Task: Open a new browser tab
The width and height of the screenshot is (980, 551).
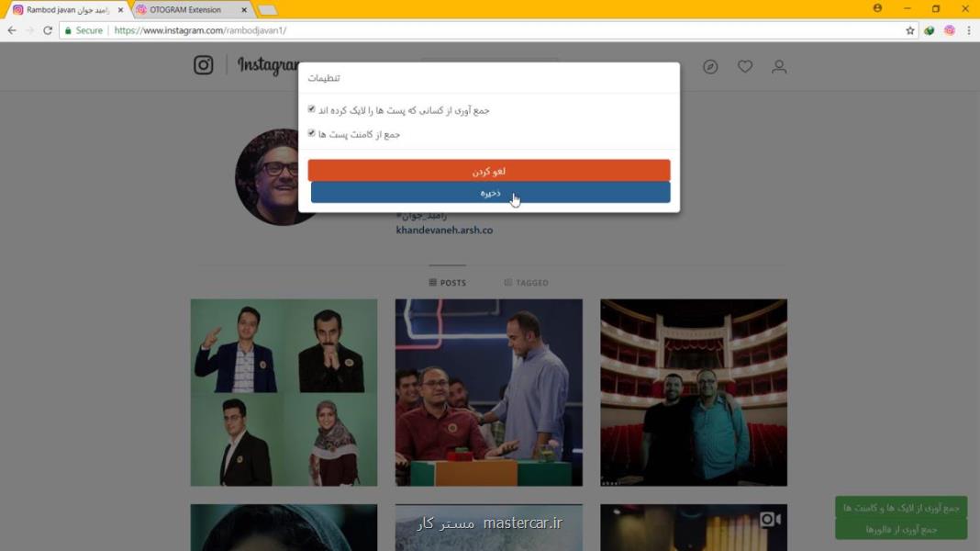Action: [267, 10]
